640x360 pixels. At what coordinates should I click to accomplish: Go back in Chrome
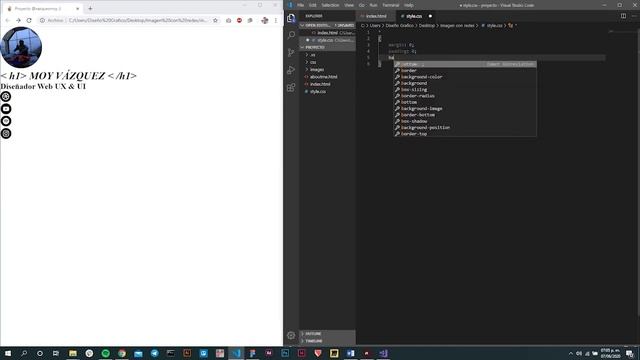coord(7,20)
